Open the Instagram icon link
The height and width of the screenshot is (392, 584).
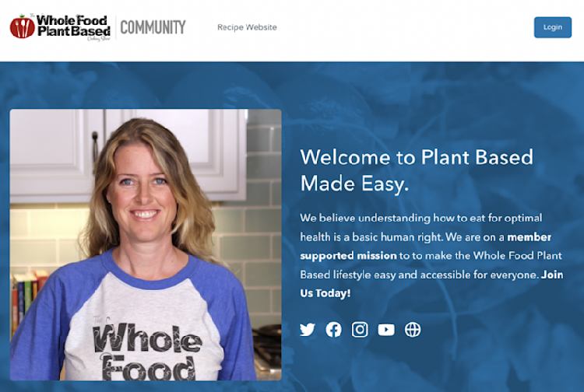[x=360, y=330]
